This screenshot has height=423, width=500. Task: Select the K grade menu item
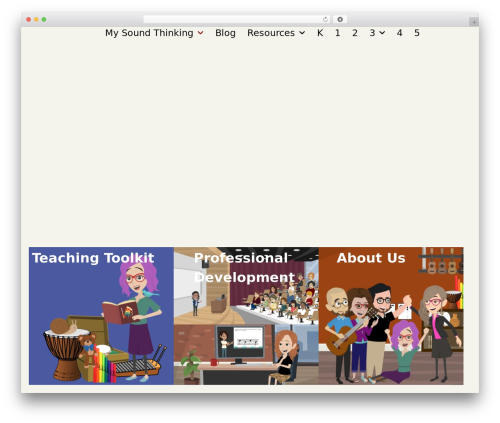pyautogui.click(x=320, y=33)
